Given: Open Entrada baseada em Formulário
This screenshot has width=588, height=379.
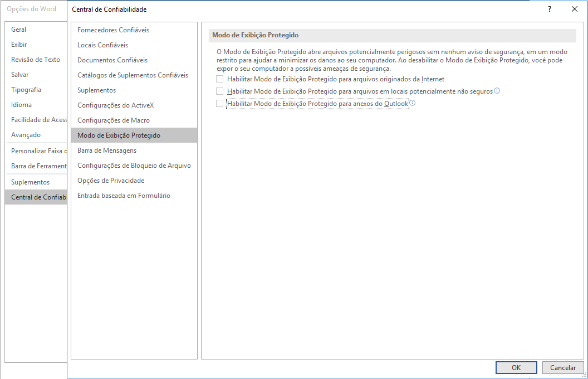Looking at the screenshot, I should point(124,196).
